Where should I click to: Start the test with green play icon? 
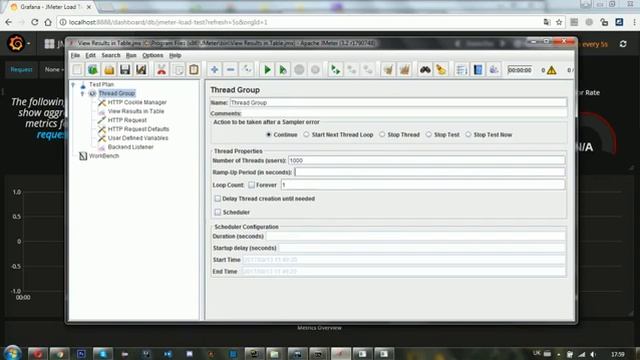tap(267, 70)
